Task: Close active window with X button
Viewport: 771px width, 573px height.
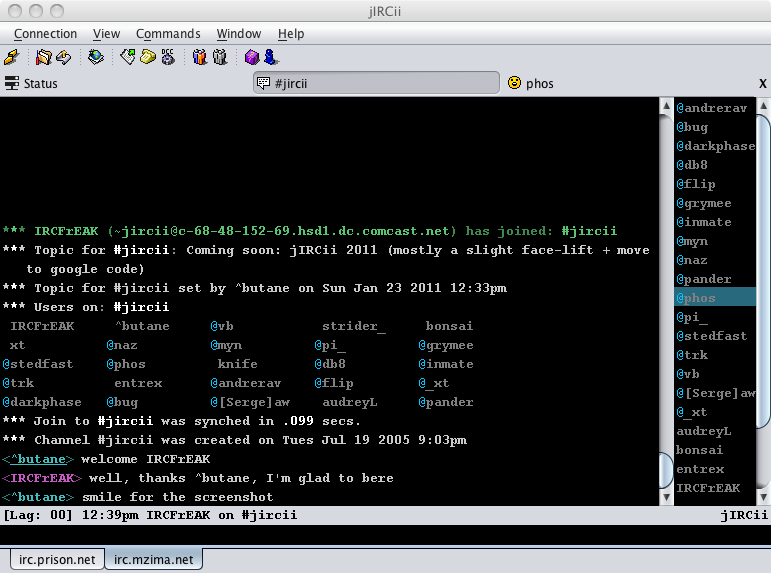Action: (762, 84)
